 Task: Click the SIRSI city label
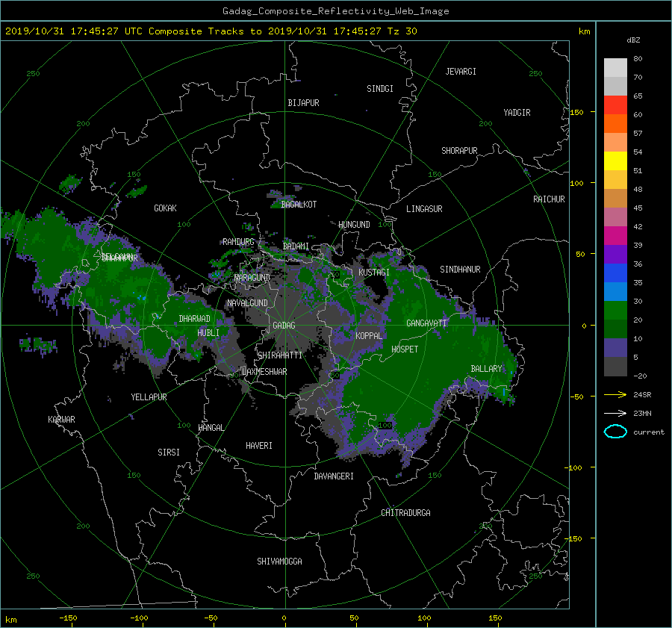(169, 453)
